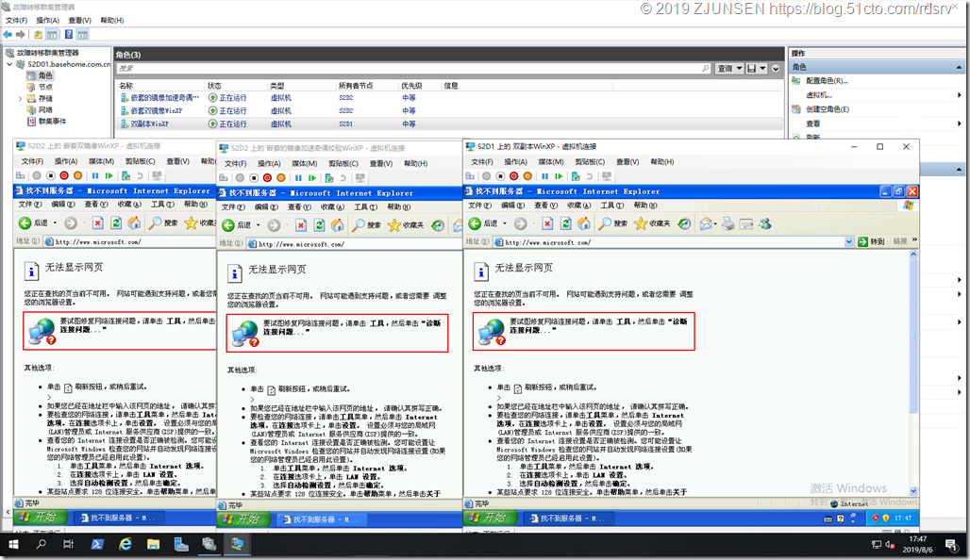Viewport: 970px width, 560px height.
Task: Open File Explorer from Windows taskbar
Action: (153, 544)
